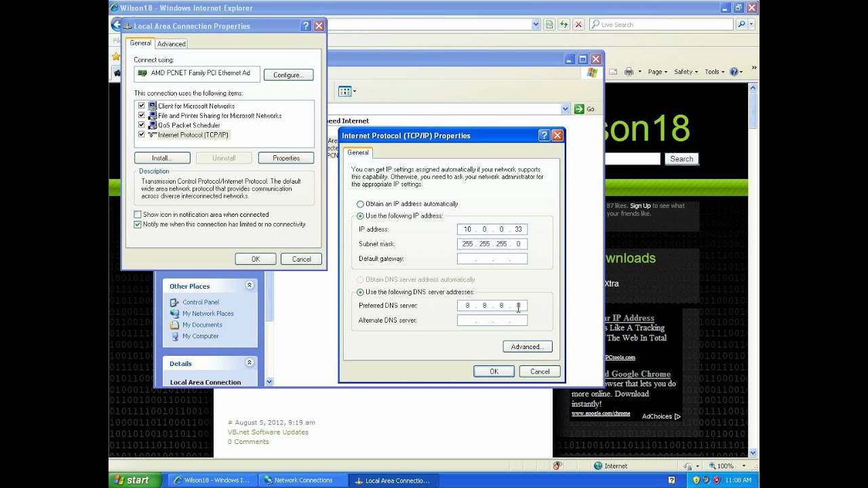Open the Live Search provider dropdown arrow
The image size is (868, 488).
(752, 24)
